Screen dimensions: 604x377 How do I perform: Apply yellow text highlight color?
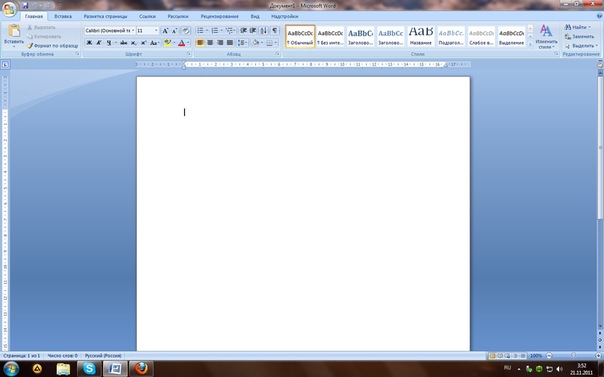point(167,43)
